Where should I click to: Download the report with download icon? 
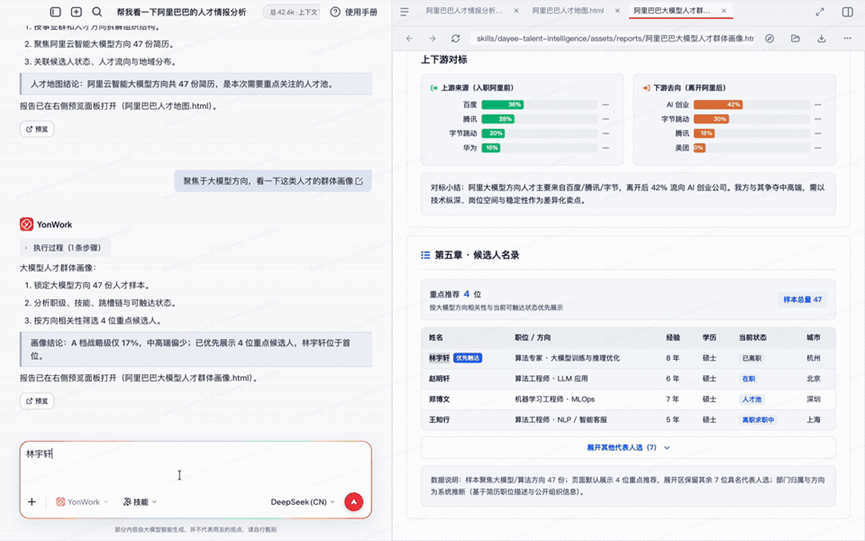pyautogui.click(x=821, y=38)
